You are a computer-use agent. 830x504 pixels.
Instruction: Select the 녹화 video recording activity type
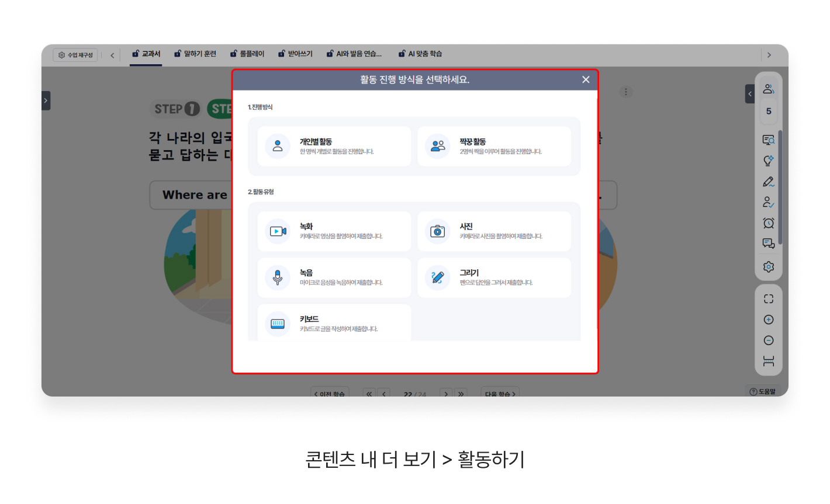334,231
